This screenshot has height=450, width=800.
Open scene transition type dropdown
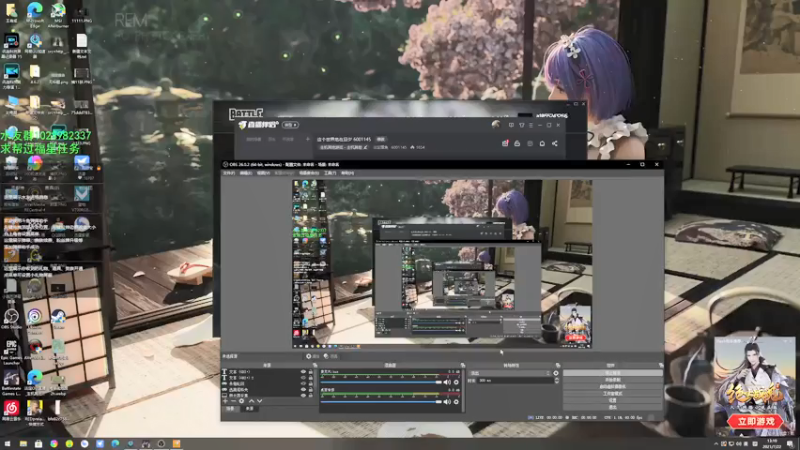[510, 373]
